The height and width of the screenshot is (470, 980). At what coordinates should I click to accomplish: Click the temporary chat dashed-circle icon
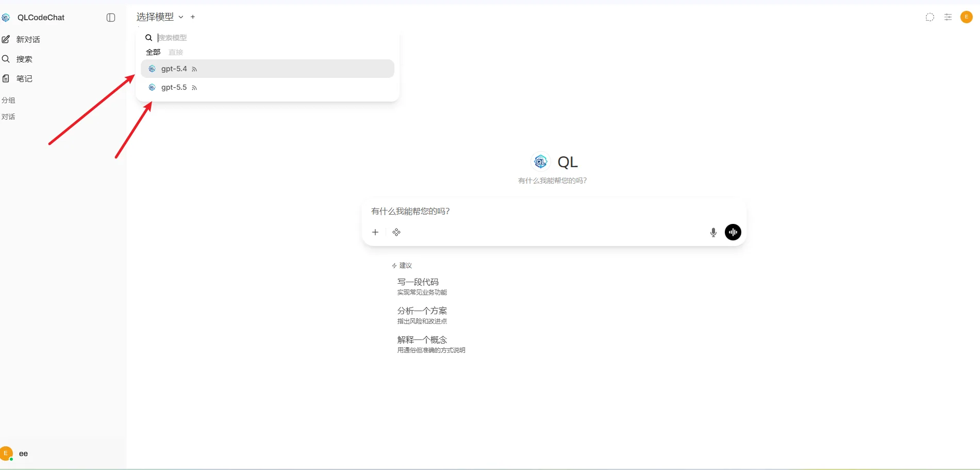pos(929,17)
